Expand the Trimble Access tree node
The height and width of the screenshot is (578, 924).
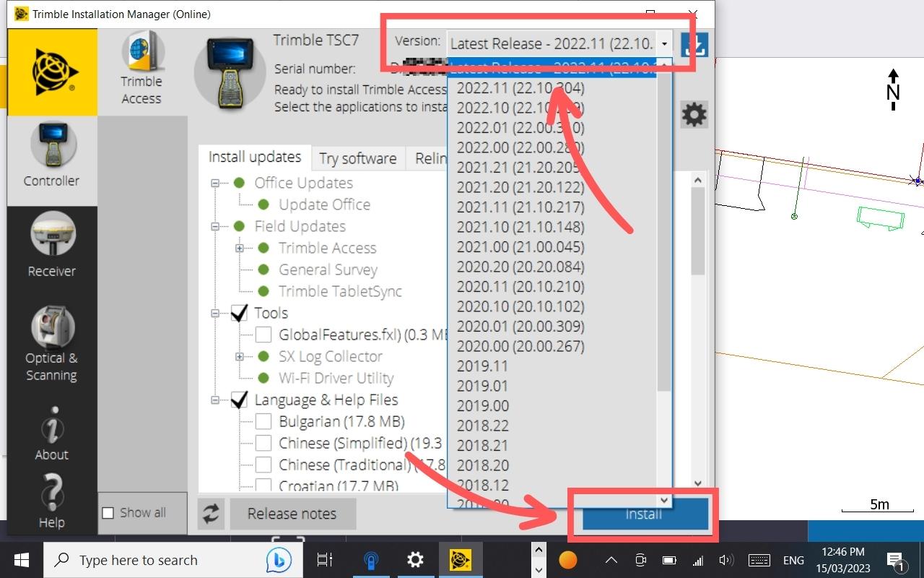240,249
